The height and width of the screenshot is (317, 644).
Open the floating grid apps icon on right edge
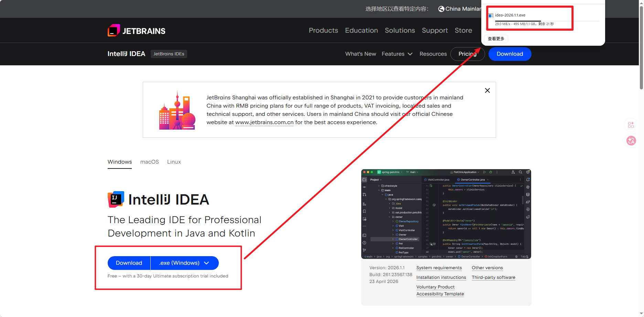click(x=631, y=125)
